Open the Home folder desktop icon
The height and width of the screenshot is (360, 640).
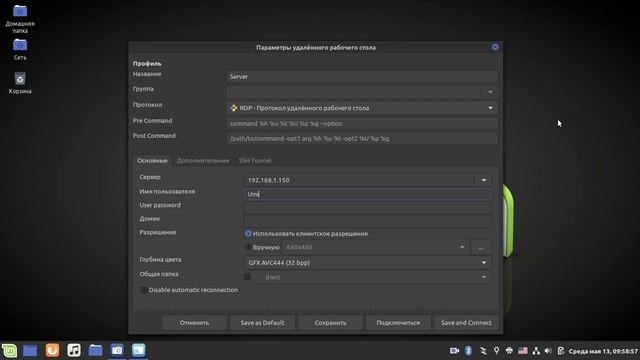point(20,18)
